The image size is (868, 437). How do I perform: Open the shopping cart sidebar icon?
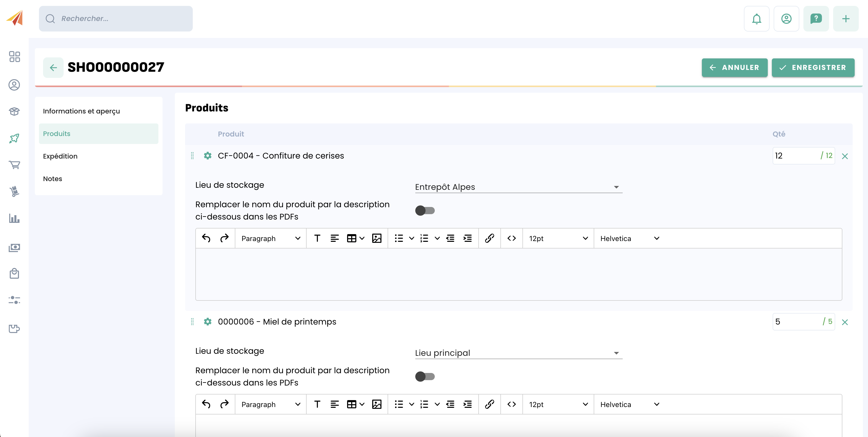click(x=14, y=165)
